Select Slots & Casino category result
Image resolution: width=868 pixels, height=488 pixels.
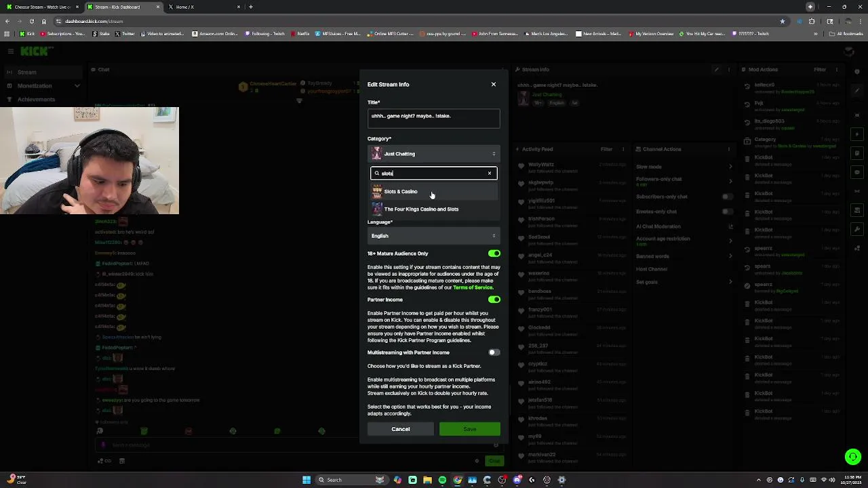coord(434,191)
